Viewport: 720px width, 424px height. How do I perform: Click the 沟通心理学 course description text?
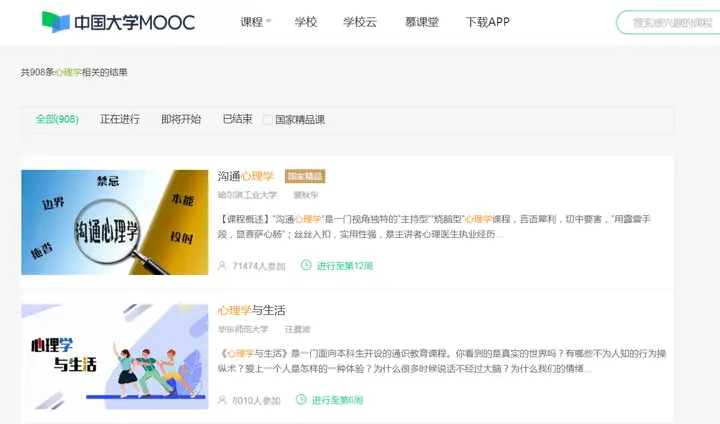point(434,226)
